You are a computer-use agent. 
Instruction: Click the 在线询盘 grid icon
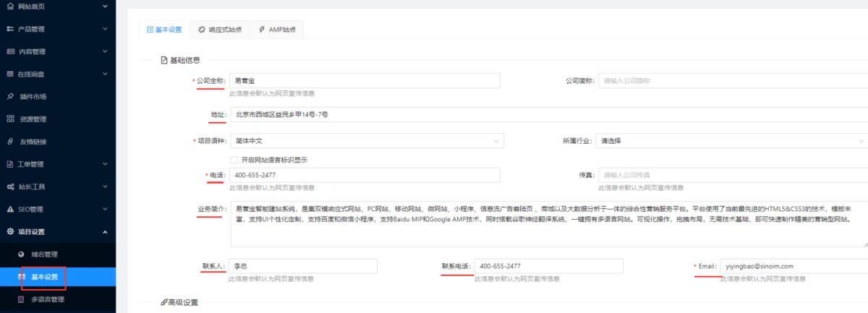click(10, 74)
